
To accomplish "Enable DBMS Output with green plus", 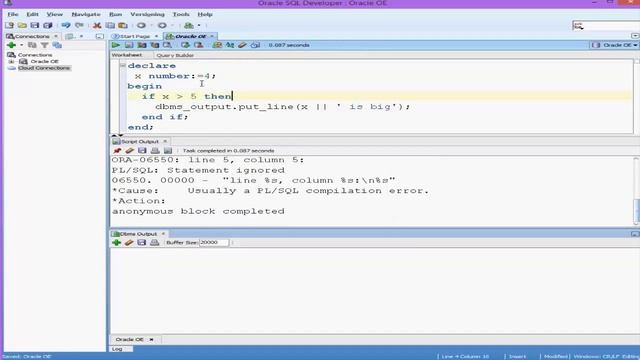I will (117, 242).
